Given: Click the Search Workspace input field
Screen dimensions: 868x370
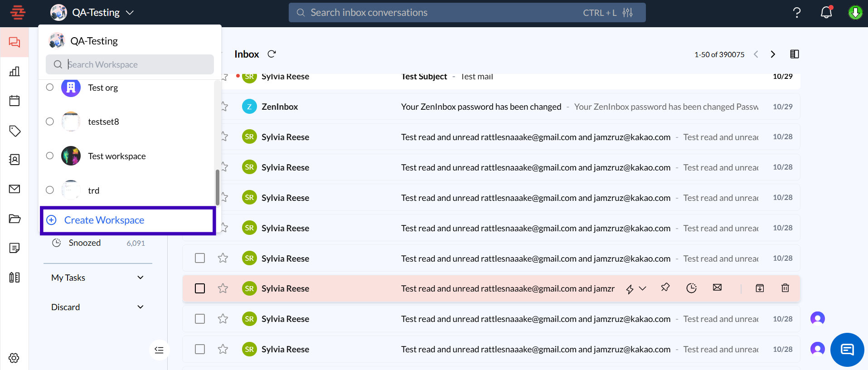Looking at the screenshot, I should coord(136,64).
